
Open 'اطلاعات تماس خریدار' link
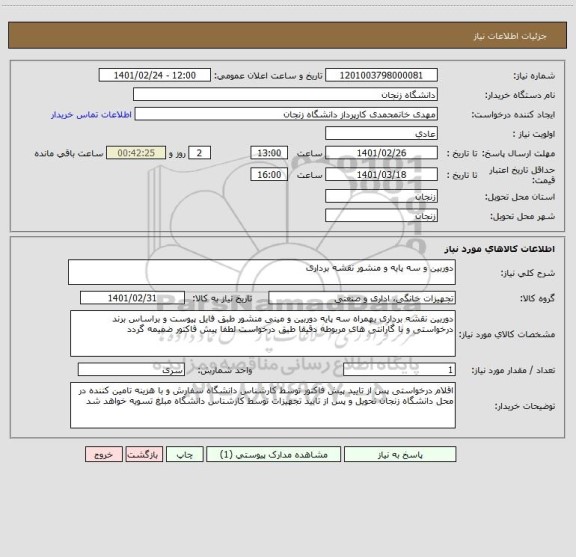(x=91, y=115)
